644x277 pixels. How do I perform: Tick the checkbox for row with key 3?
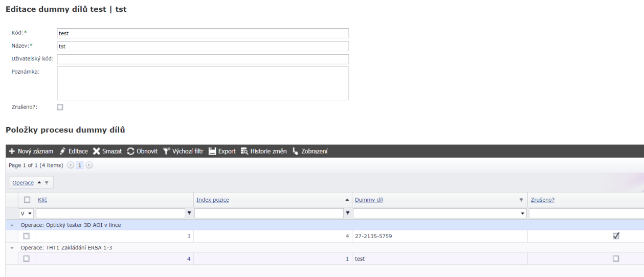pos(26,236)
